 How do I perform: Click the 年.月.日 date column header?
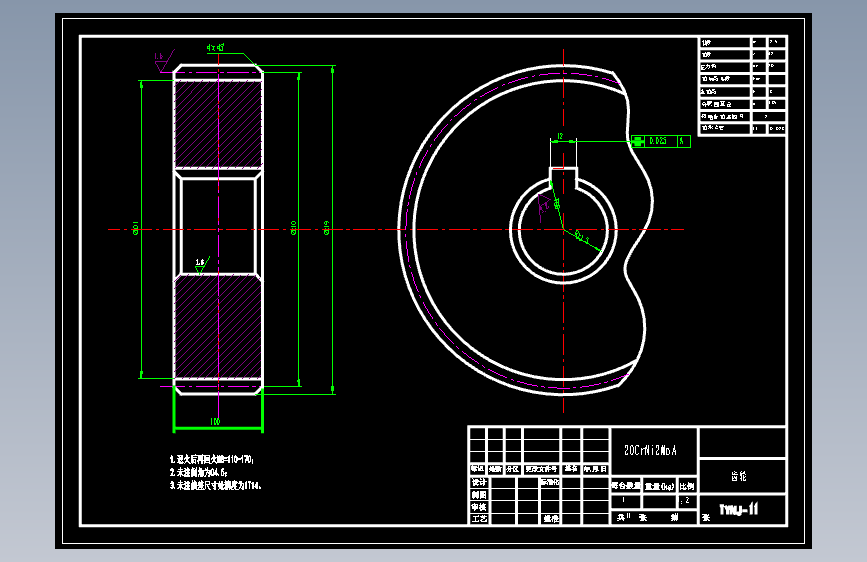pyautogui.click(x=596, y=469)
